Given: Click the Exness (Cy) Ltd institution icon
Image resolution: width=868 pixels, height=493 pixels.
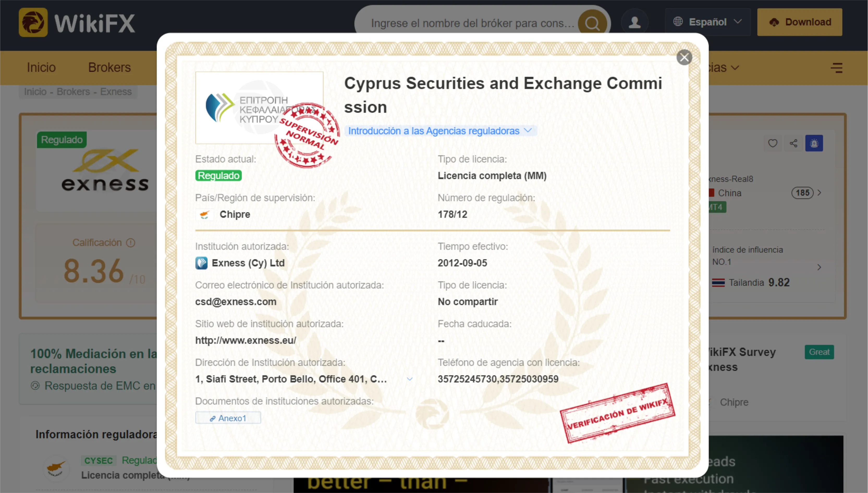Looking at the screenshot, I should [x=201, y=263].
